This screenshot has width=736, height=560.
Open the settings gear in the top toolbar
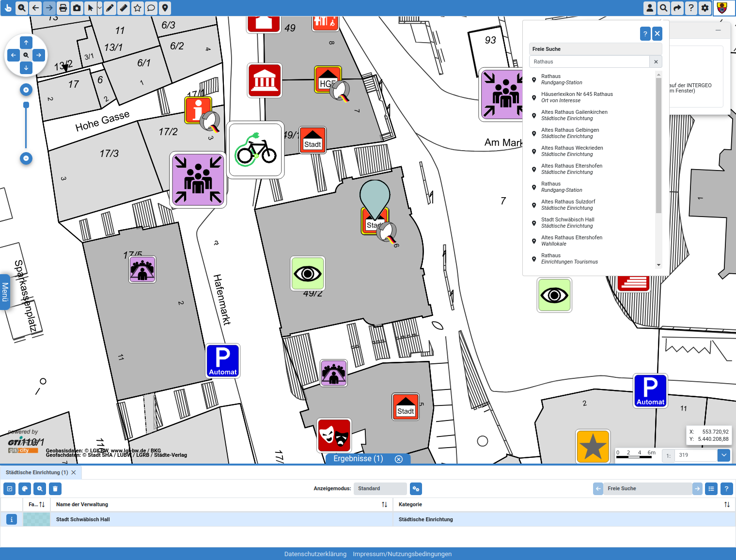click(x=705, y=8)
